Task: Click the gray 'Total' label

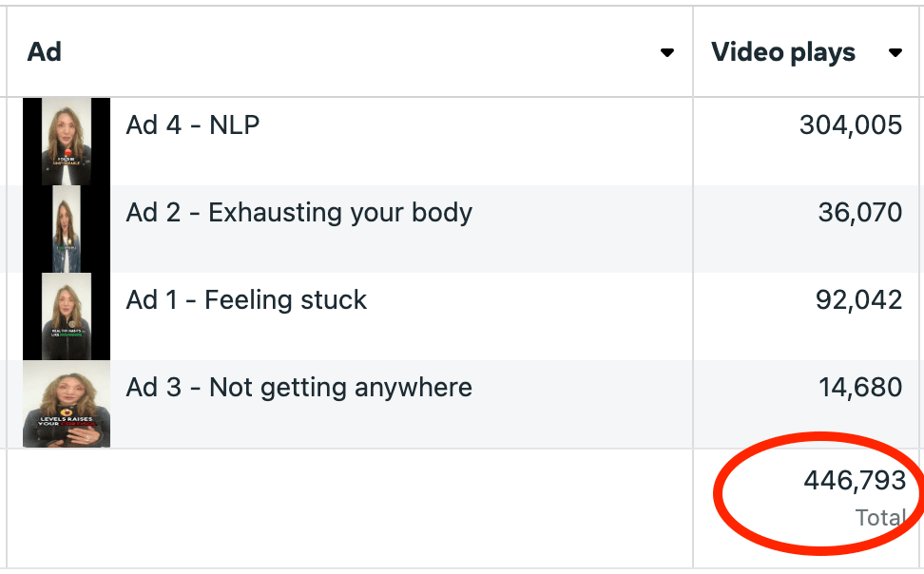Action: [880, 518]
